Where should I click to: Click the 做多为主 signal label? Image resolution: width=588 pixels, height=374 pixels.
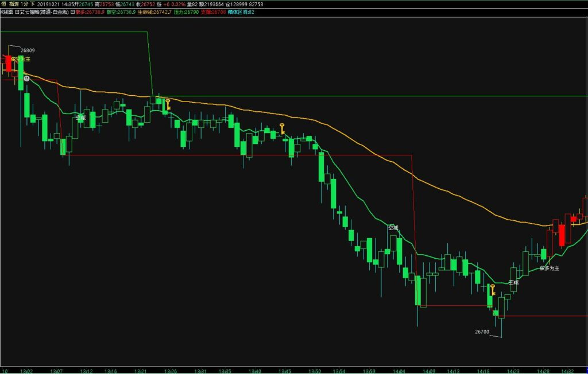pyautogui.click(x=550, y=268)
